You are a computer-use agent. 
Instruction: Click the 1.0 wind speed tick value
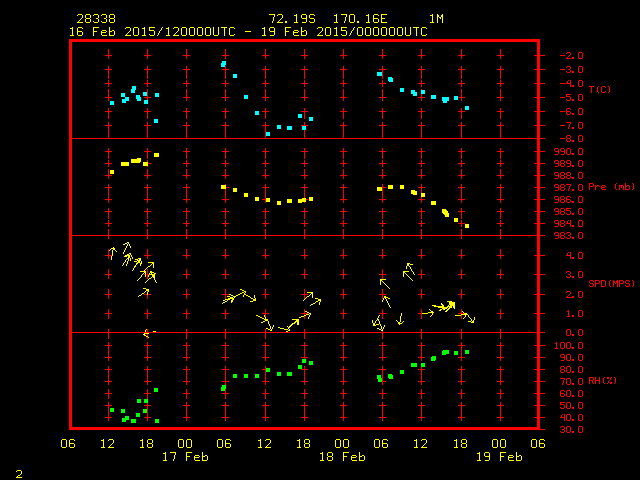(x=574, y=314)
